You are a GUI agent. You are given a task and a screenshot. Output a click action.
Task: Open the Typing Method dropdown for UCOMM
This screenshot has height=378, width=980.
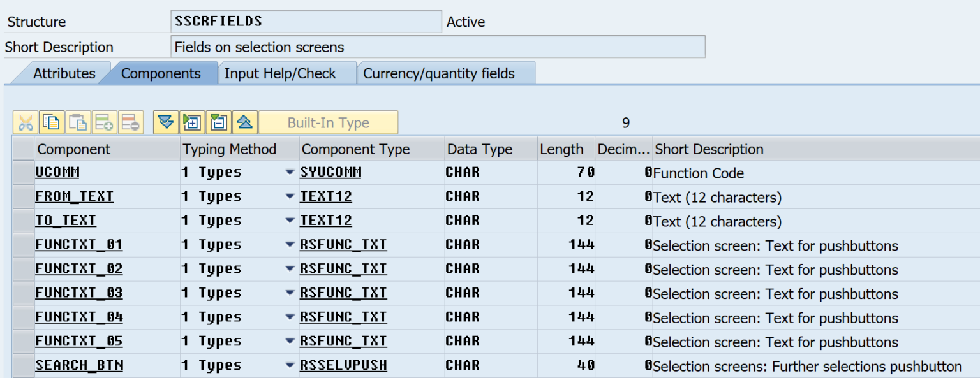(x=290, y=172)
